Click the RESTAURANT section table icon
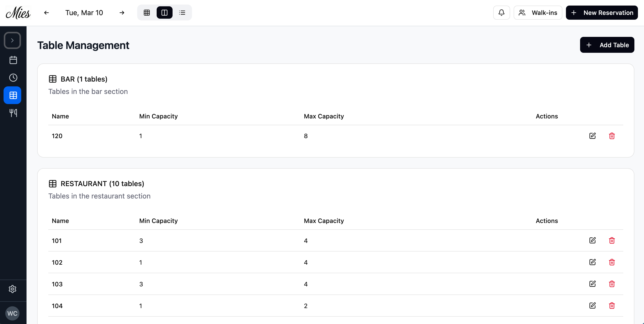Screen dimensions: 644x324 pos(53,184)
